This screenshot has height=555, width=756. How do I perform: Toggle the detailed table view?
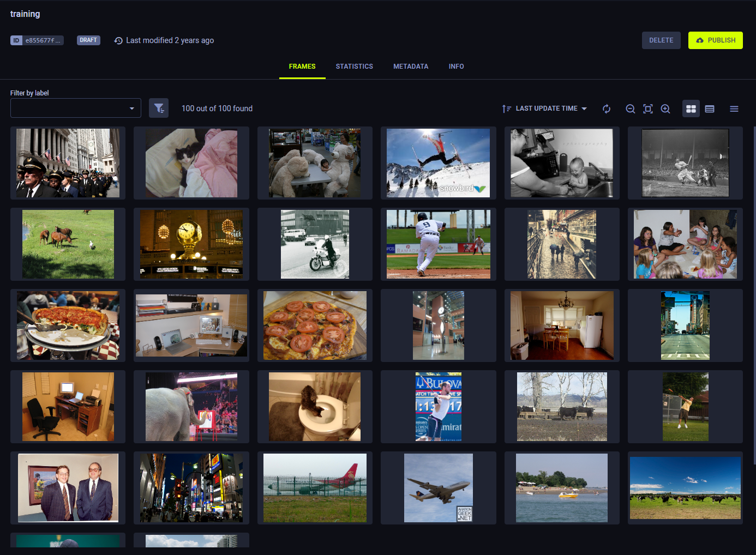pos(710,108)
